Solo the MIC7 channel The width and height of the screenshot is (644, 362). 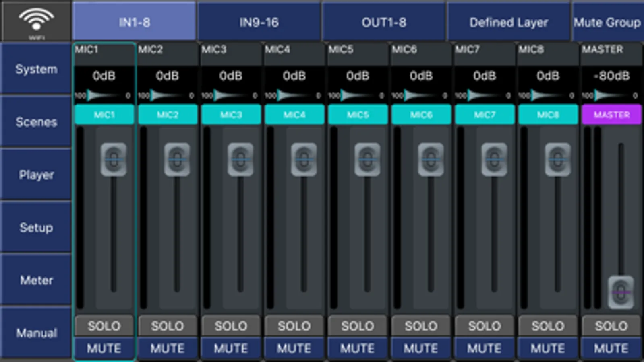[x=485, y=326]
